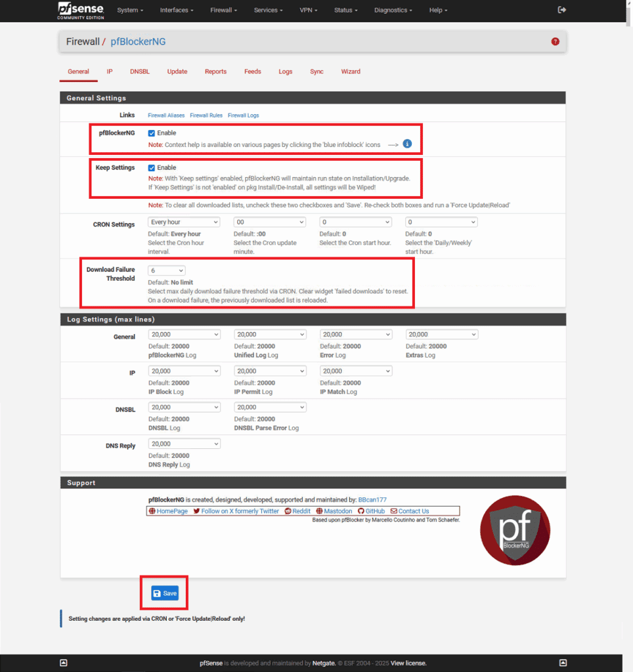Open the Cron start hour dropdown
This screenshot has width=633, height=672.
point(355,222)
